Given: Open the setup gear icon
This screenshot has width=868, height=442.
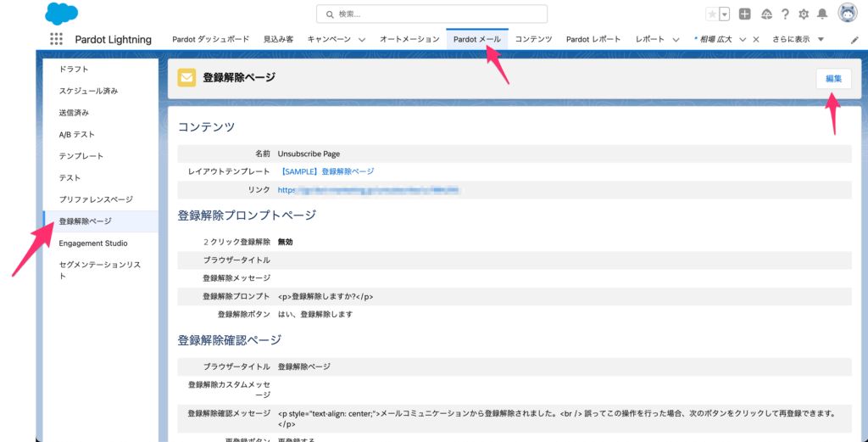Looking at the screenshot, I should point(804,14).
